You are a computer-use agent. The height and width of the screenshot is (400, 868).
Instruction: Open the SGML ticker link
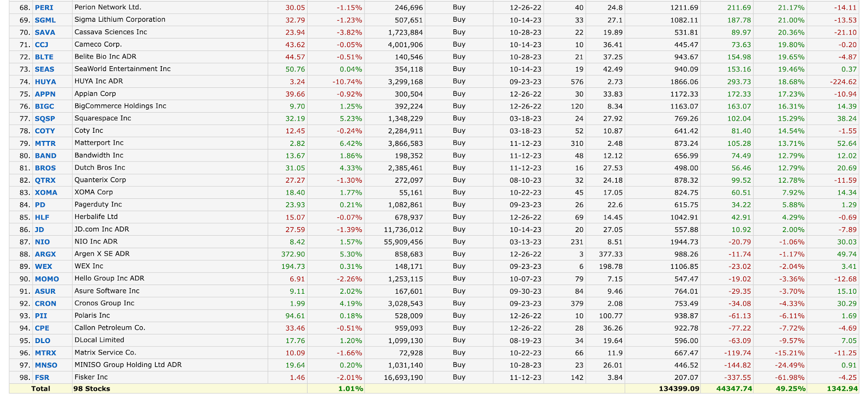pos(45,20)
